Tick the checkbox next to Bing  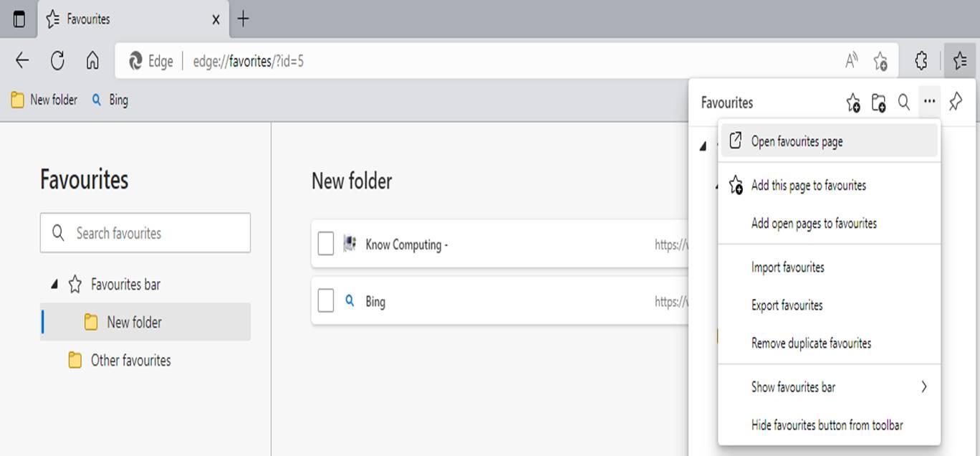tap(326, 301)
